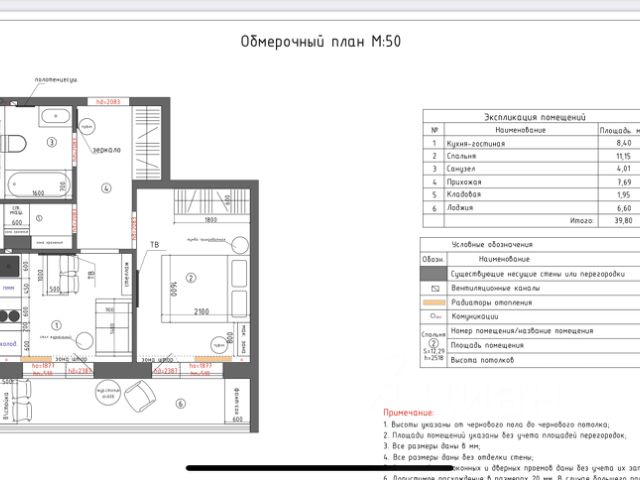Select the "Санузел" row name in table

(x=461, y=169)
